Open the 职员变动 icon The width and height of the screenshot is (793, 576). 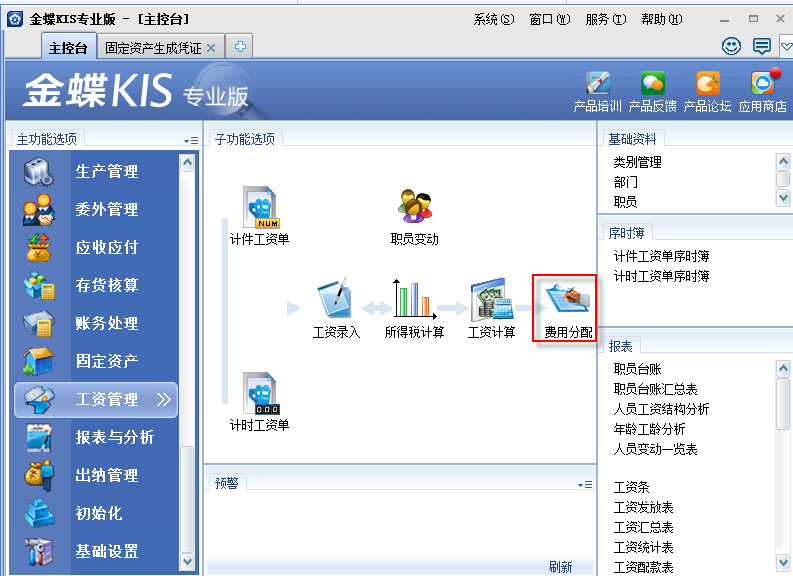click(414, 207)
